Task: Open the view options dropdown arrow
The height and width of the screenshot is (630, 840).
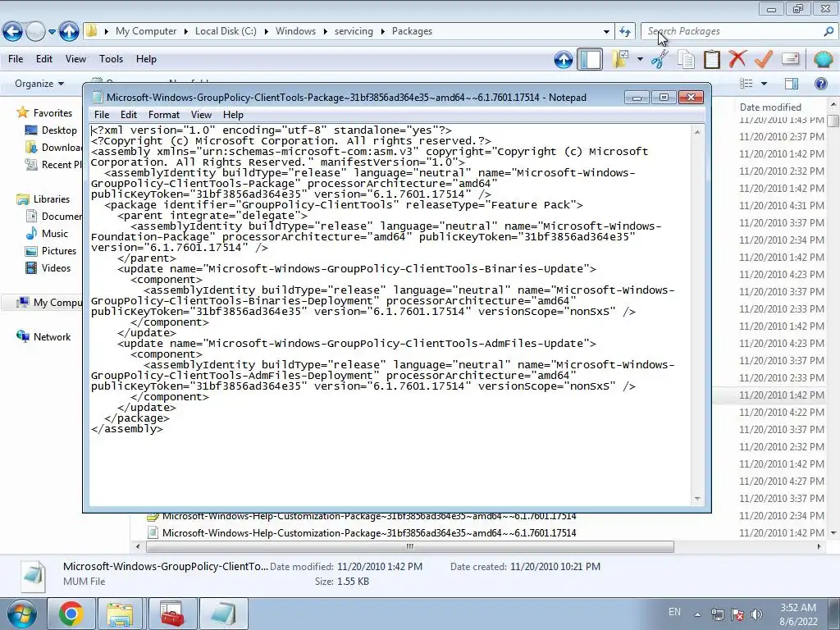Action: point(764,84)
